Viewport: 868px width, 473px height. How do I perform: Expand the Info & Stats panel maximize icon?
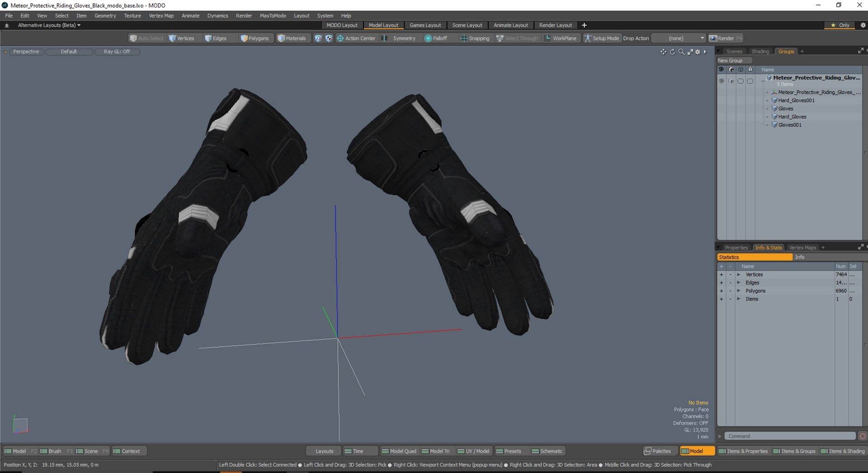point(860,247)
